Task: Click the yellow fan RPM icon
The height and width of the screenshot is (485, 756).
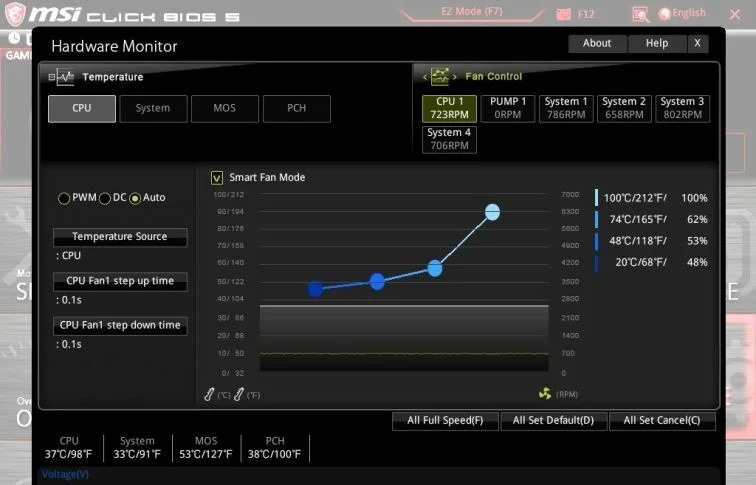Action: coord(545,394)
